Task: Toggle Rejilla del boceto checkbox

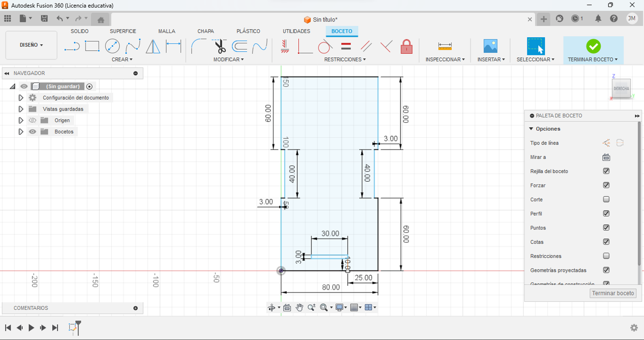Action: (x=606, y=171)
